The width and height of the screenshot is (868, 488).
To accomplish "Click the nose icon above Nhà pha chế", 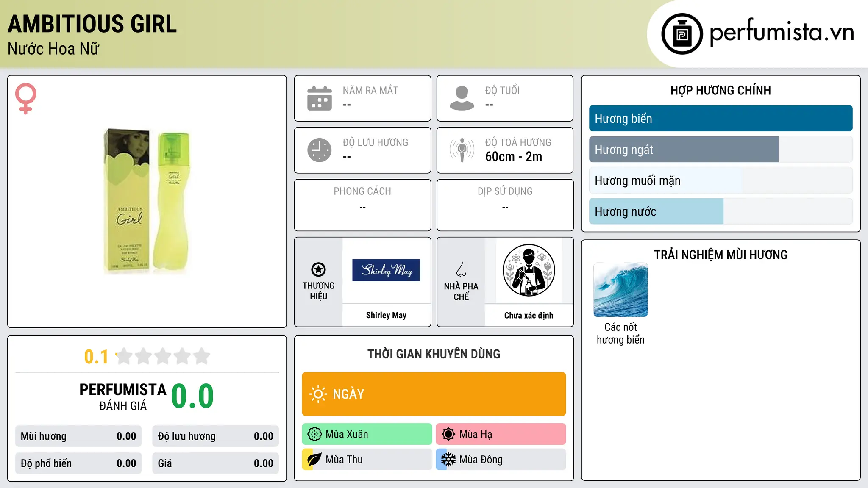I will [x=461, y=269].
